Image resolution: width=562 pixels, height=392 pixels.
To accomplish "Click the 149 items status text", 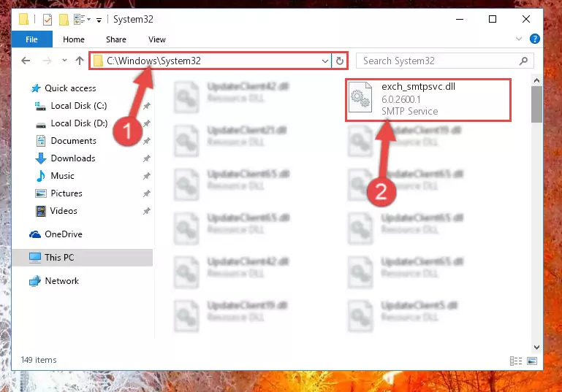I will [x=39, y=360].
